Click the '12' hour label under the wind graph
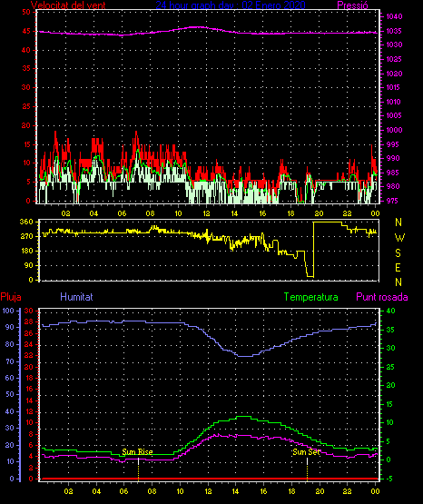This screenshot has height=504, width=423. click(x=206, y=213)
